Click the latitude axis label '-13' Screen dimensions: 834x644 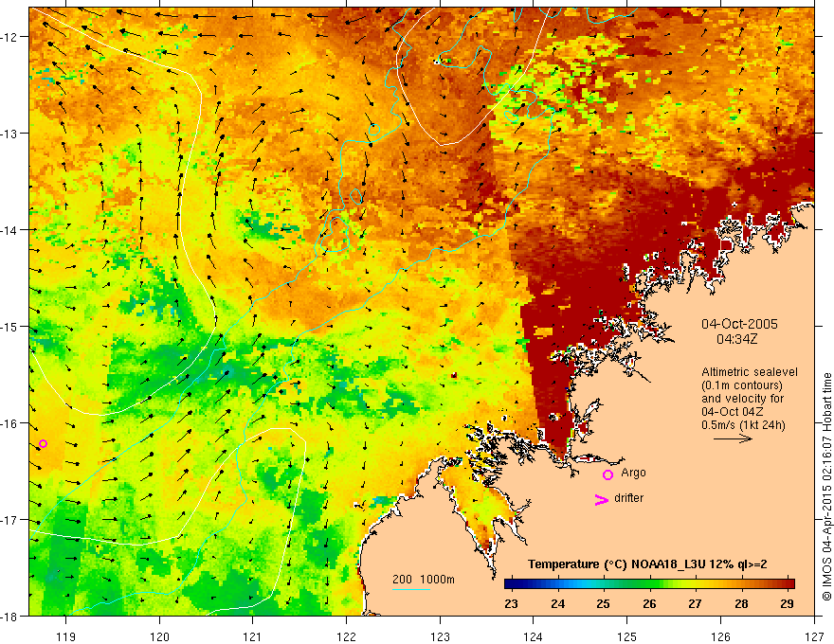click(10, 134)
